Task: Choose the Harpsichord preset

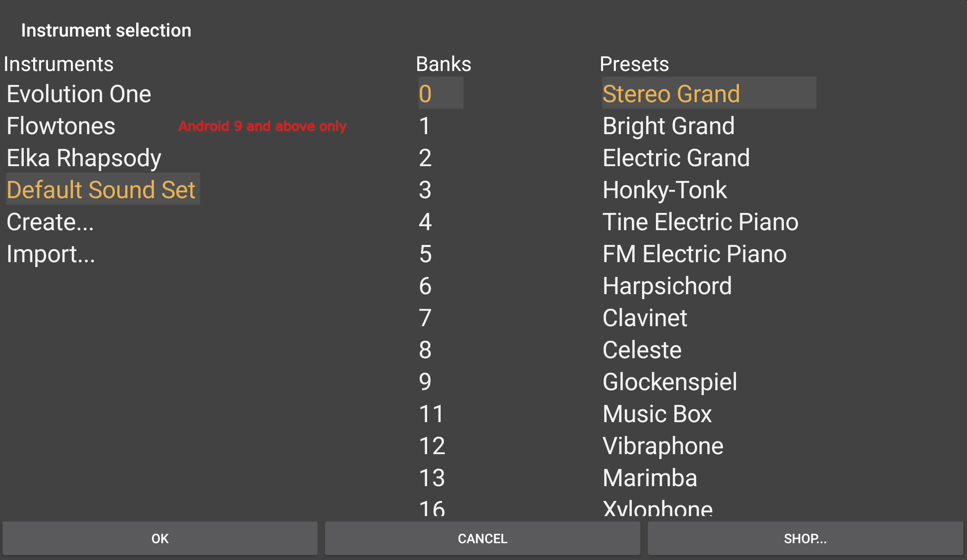Action: click(x=667, y=286)
